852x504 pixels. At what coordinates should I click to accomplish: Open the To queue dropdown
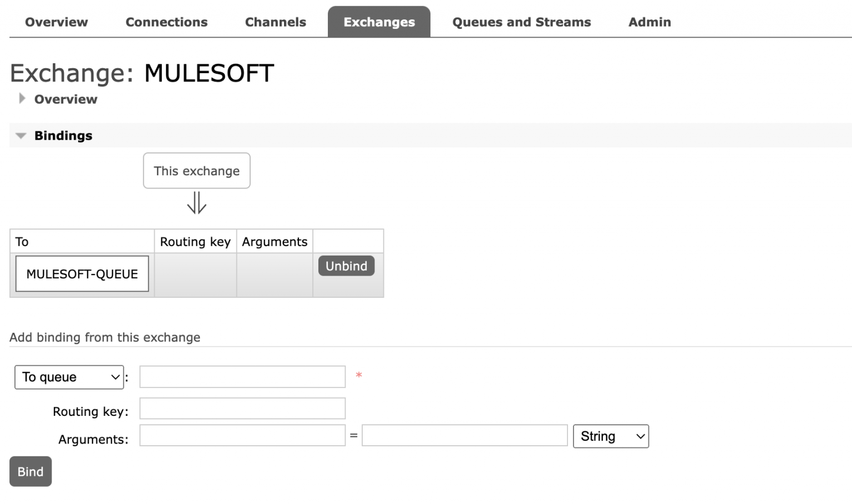pyautogui.click(x=69, y=377)
